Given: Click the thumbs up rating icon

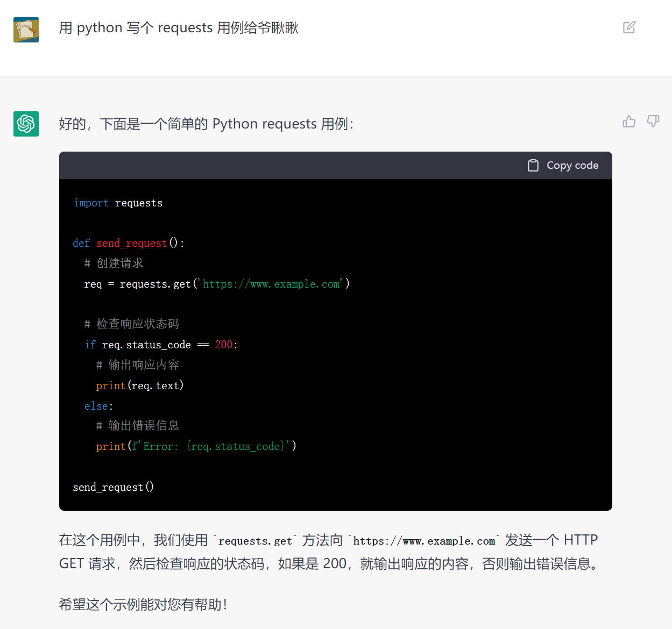Looking at the screenshot, I should click(629, 121).
